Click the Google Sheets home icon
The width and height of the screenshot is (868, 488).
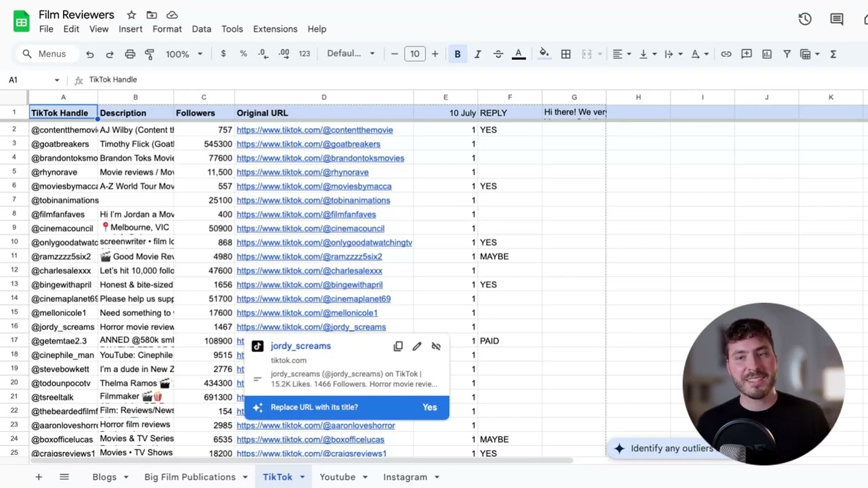tap(22, 22)
